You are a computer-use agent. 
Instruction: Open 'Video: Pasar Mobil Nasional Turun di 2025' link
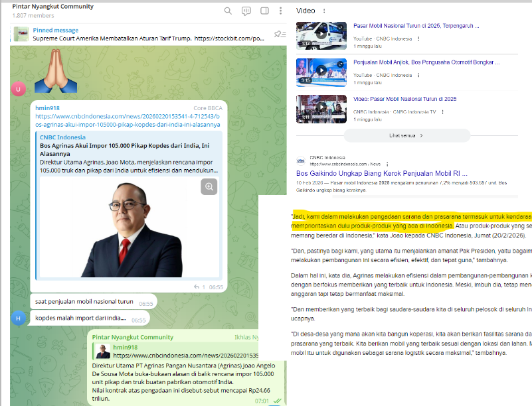(404, 99)
